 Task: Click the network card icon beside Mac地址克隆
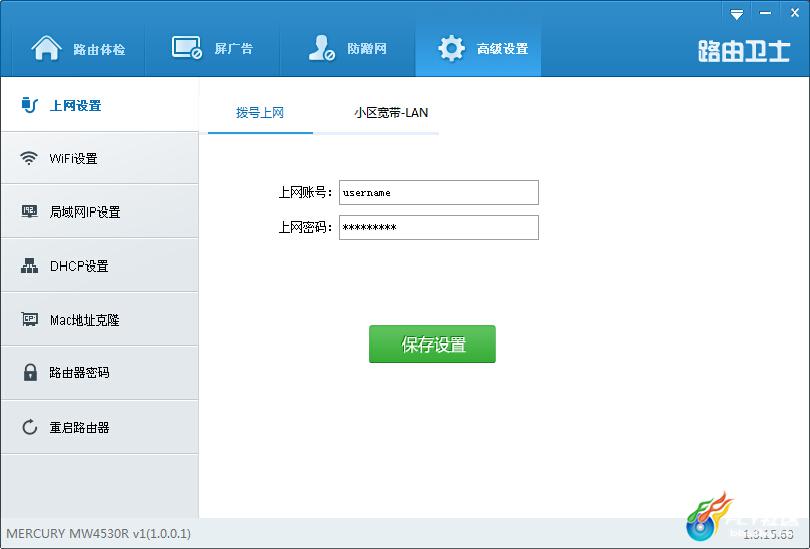[29, 319]
